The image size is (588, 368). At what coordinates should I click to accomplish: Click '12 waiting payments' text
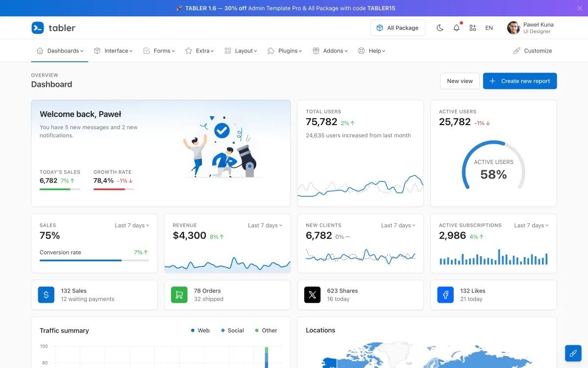coord(88,299)
